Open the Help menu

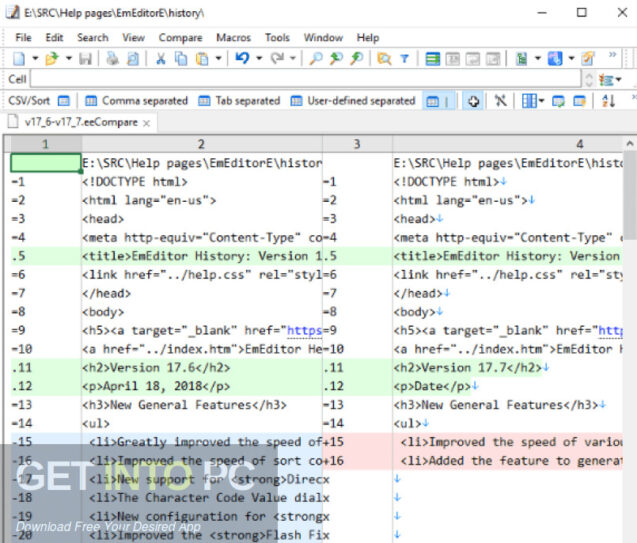pos(368,38)
